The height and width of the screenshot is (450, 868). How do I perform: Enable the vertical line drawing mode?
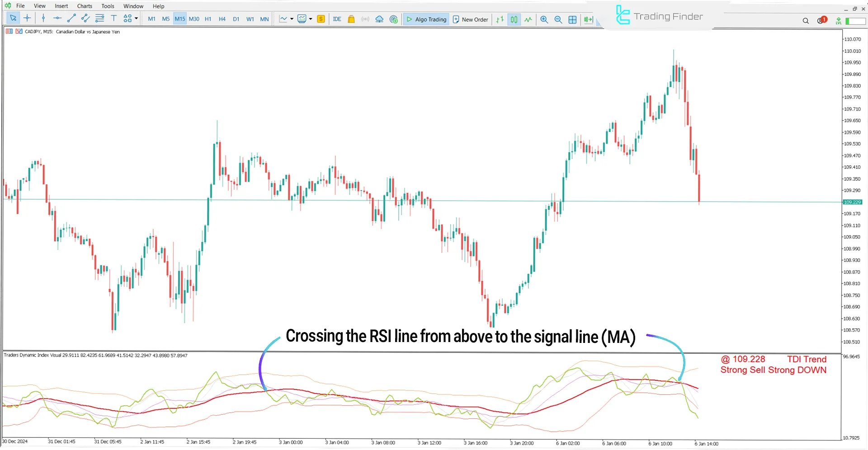click(43, 19)
